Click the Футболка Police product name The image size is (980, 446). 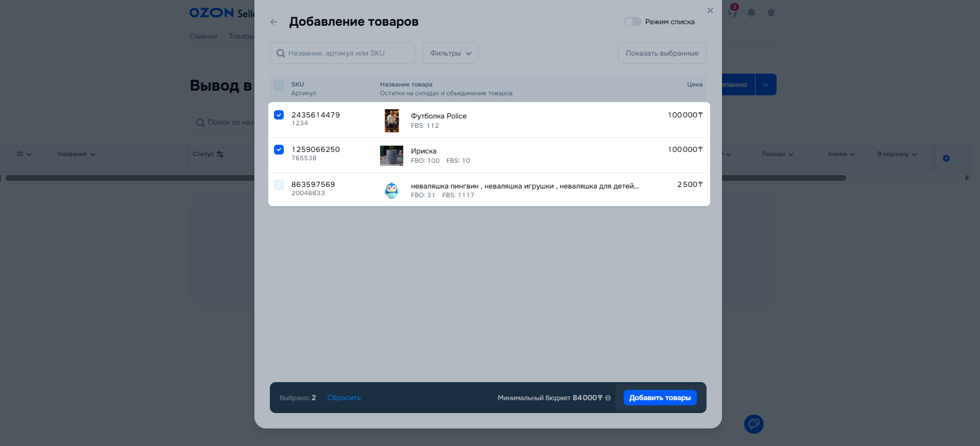(x=438, y=116)
